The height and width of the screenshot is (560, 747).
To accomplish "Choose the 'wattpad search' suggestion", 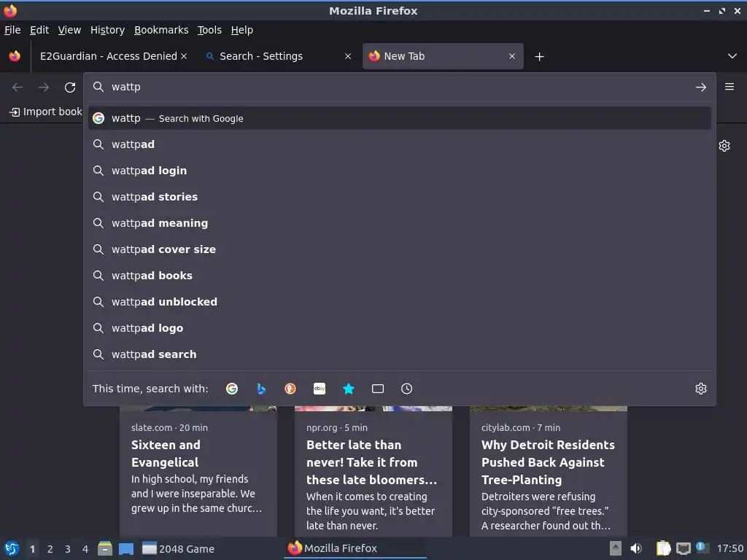I will [x=400, y=354].
